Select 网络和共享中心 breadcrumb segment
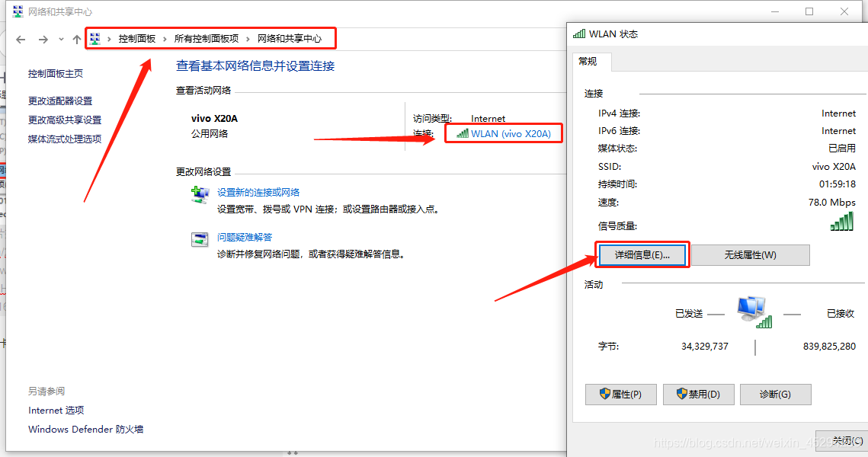The image size is (868, 457). pos(289,39)
